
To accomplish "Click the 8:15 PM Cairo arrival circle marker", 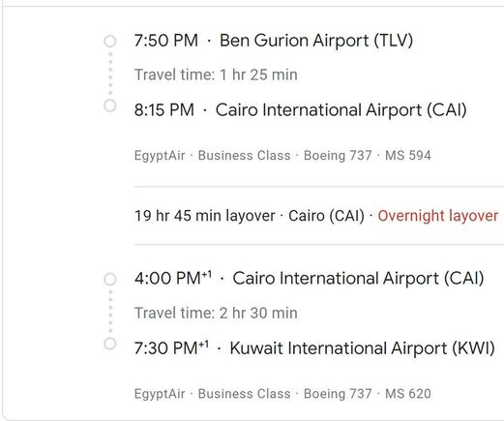I will [110, 105].
